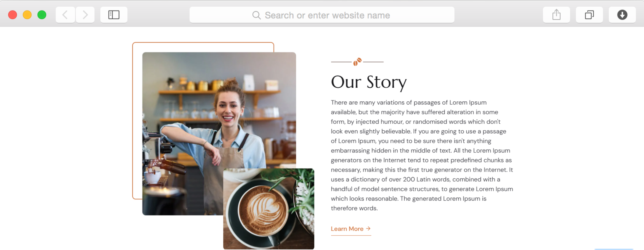644x250 pixels.
Task: Click the coffee beans decorative icon
Action: pos(357,62)
